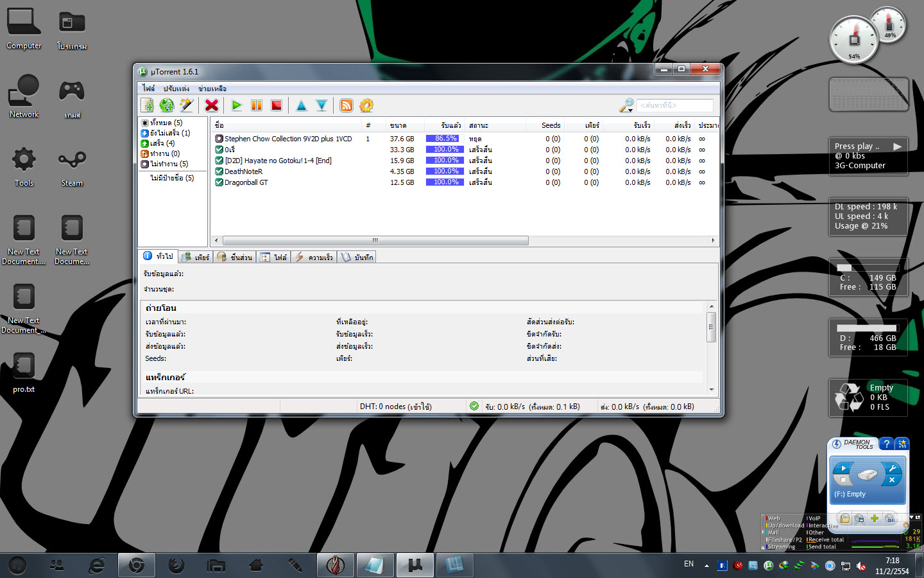The width and height of the screenshot is (924, 578).
Task: Click the details pane vertical scrollbar down arrow
Action: (x=711, y=390)
